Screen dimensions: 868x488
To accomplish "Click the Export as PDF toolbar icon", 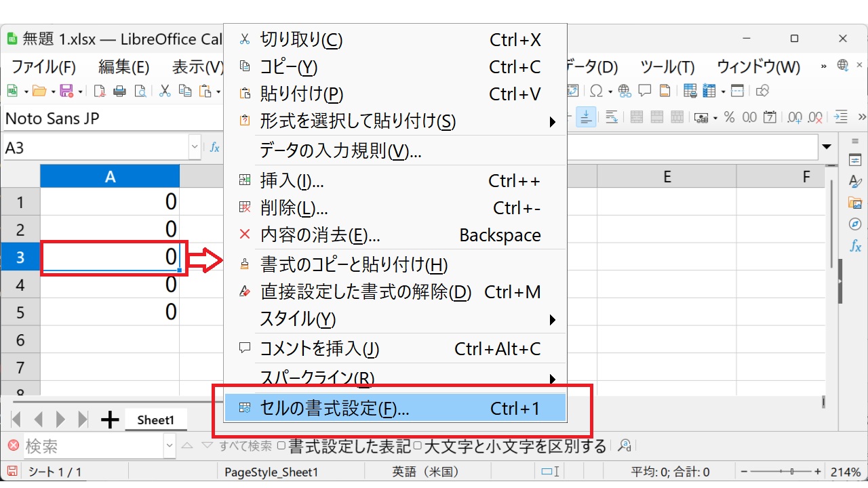I will [100, 91].
